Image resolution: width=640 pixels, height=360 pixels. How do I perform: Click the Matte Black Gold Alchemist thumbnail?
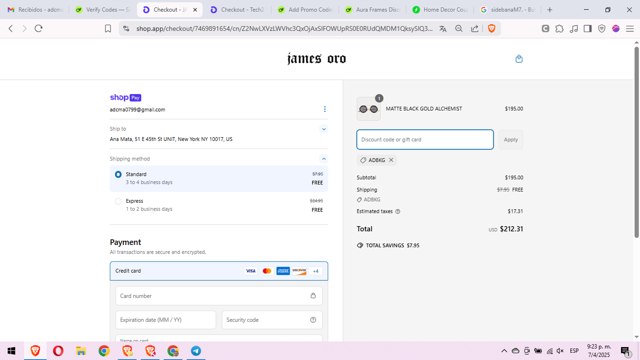(x=369, y=109)
